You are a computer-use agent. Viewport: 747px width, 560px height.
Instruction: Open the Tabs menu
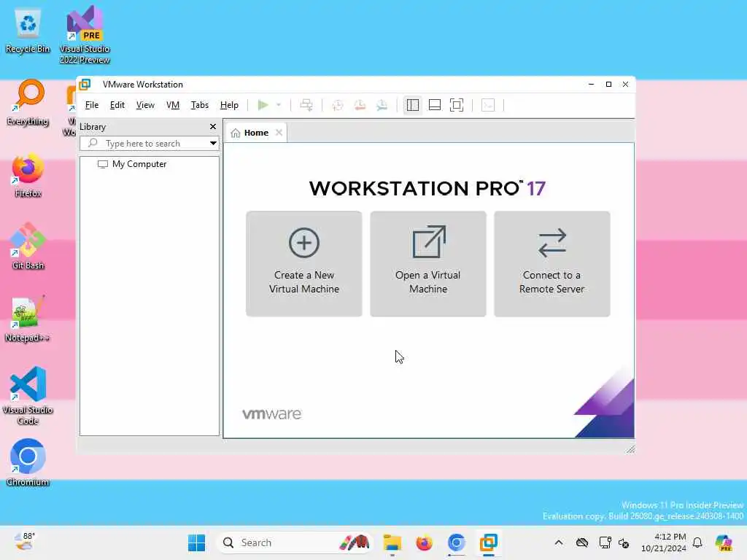pyautogui.click(x=200, y=105)
